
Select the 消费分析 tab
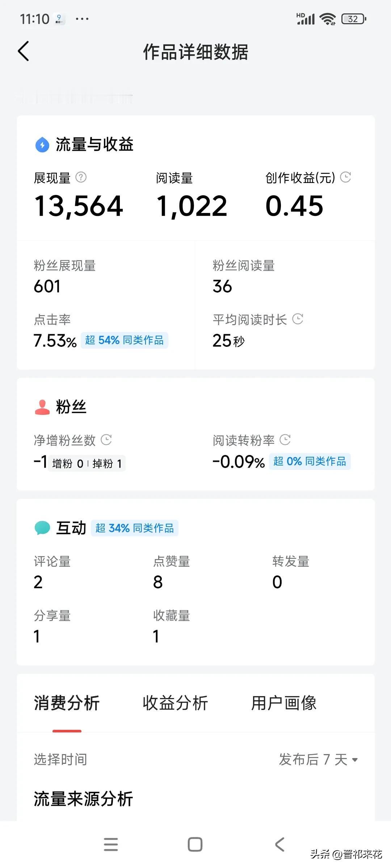point(67,703)
